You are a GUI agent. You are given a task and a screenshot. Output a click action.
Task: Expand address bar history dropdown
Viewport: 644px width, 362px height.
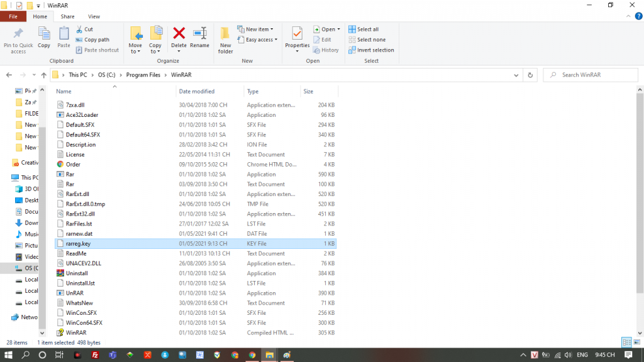pos(516,75)
